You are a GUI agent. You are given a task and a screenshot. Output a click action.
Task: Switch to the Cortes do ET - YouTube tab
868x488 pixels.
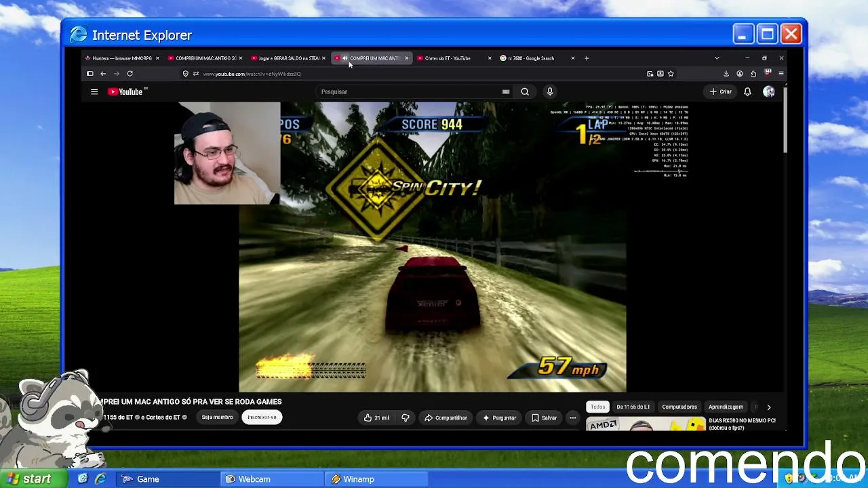454,58
